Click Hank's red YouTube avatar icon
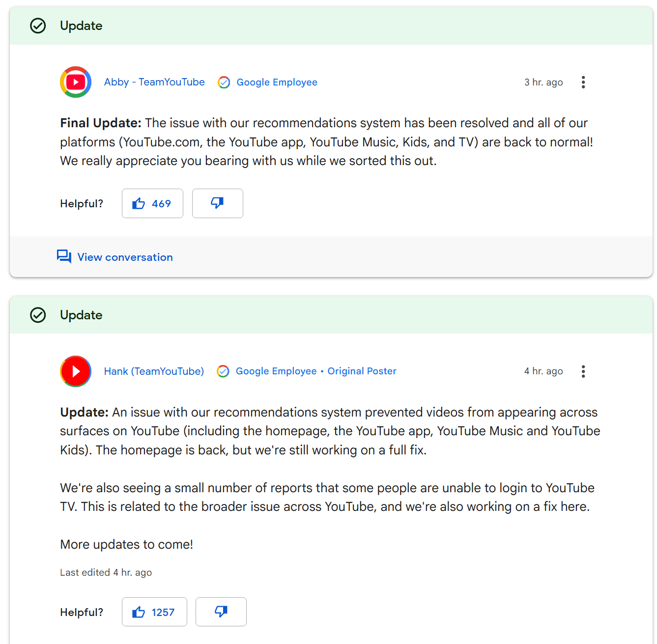 76,371
